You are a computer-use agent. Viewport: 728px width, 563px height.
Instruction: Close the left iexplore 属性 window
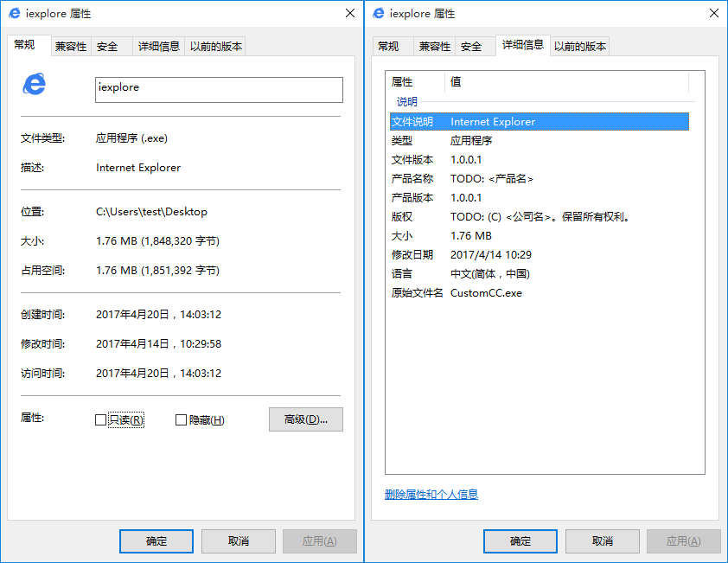350,13
